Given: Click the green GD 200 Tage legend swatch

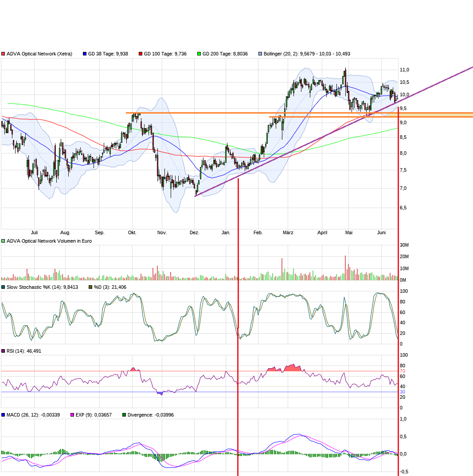Looking at the screenshot, I should (199, 54).
